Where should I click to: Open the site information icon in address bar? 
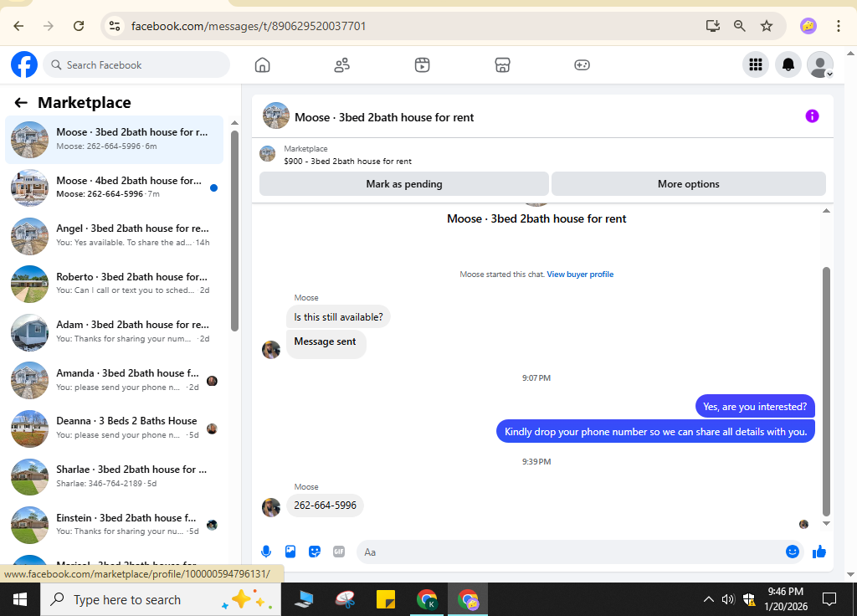tap(114, 26)
